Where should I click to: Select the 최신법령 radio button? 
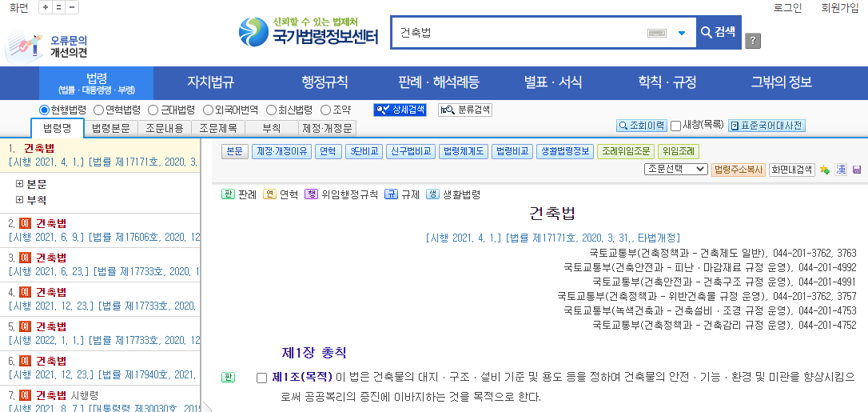[271, 110]
